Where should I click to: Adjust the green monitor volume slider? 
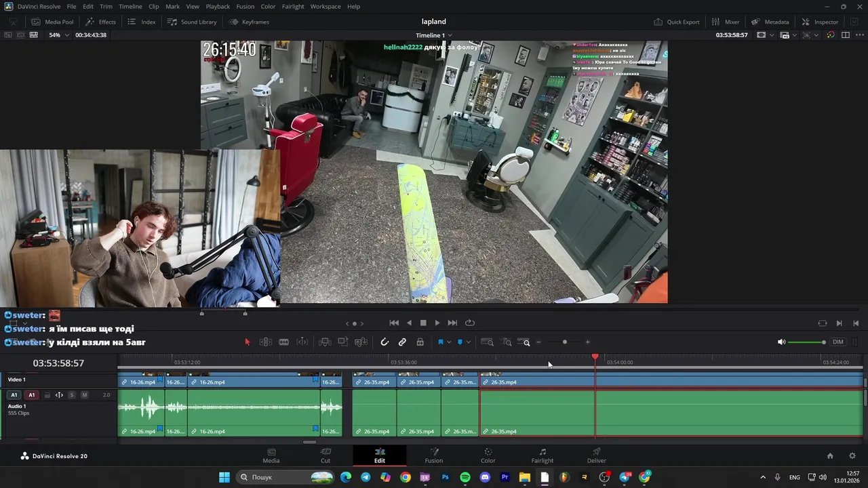pos(807,342)
